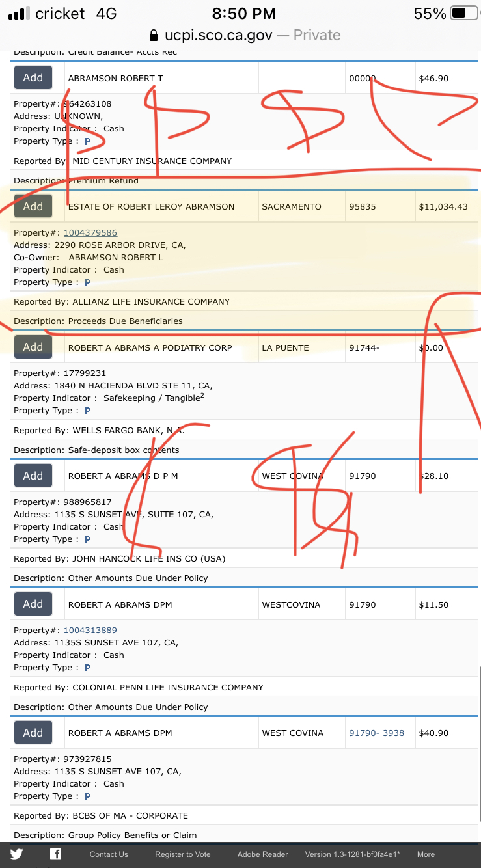Click Property# 988965817 text
Screen dimensions: 481x868
pyautogui.click(x=62, y=502)
